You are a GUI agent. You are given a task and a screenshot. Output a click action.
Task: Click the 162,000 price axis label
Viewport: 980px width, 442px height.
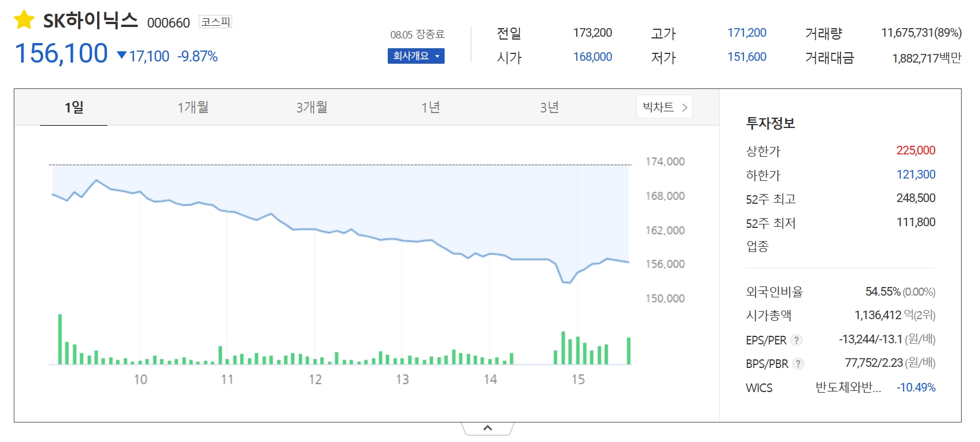click(x=665, y=230)
